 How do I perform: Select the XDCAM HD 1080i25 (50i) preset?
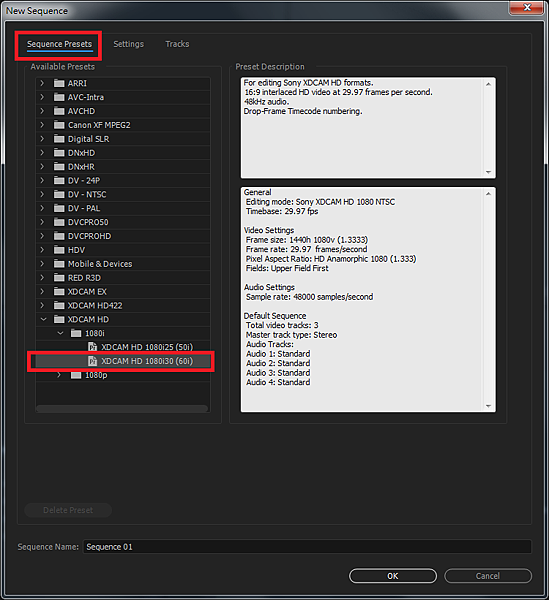click(x=147, y=347)
